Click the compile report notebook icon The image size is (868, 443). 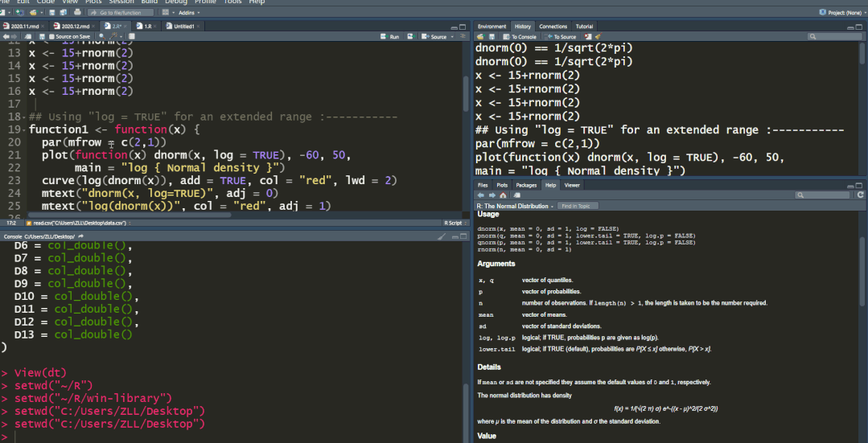[132, 36]
